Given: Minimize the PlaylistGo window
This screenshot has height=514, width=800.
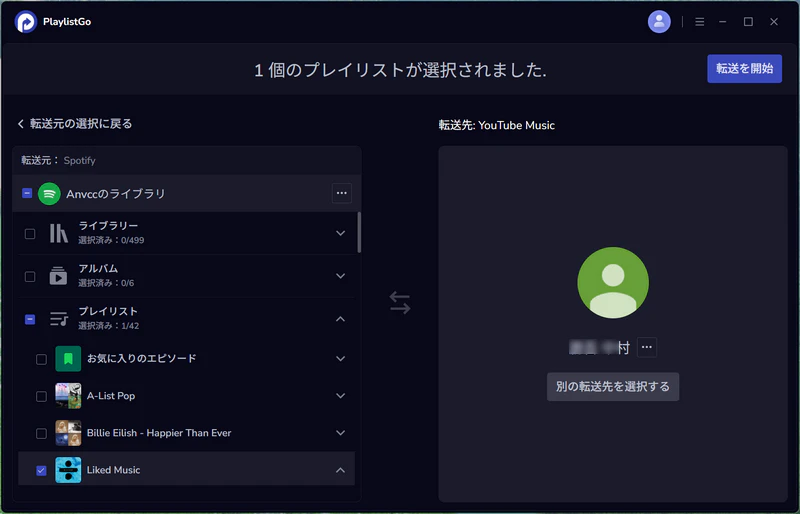Looking at the screenshot, I should [x=722, y=22].
